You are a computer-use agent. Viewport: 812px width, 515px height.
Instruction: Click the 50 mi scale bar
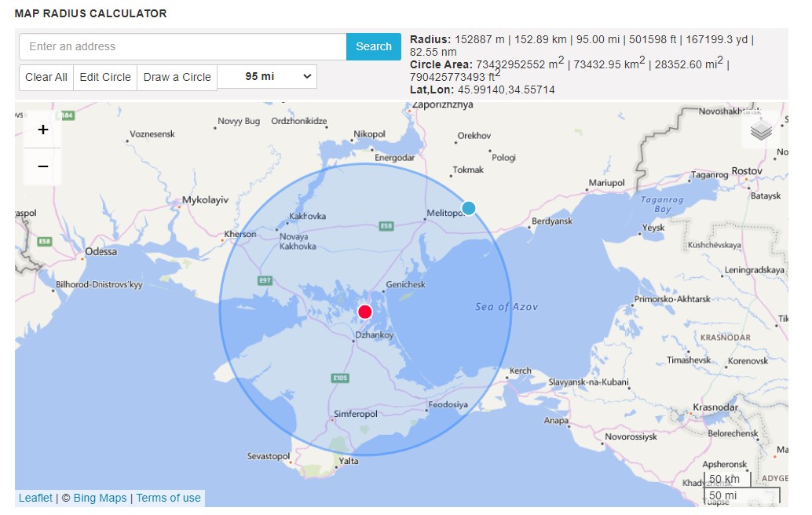click(x=741, y=495)
